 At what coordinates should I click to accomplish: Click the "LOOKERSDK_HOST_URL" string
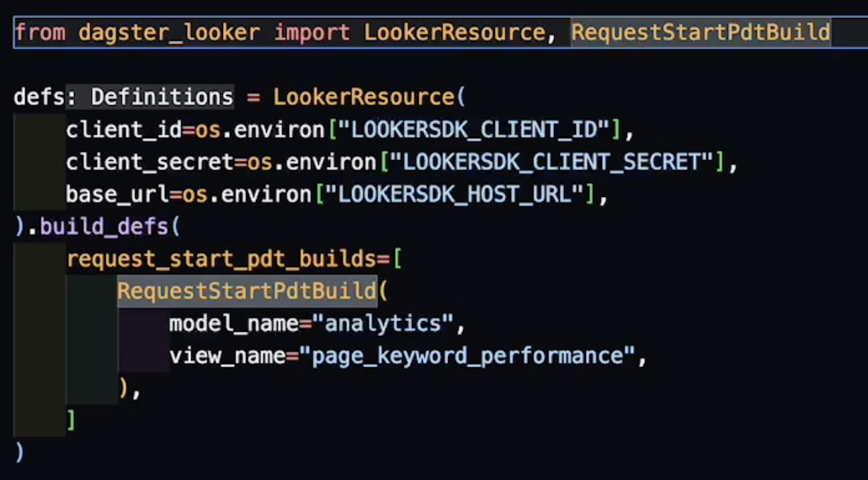[x=455, y=195]
